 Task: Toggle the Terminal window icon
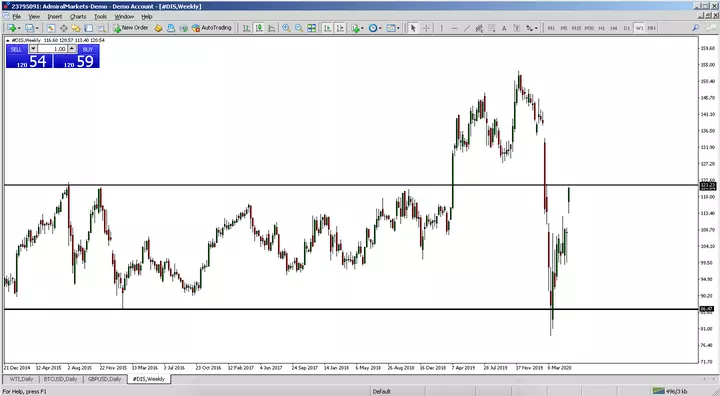point(89,28)
